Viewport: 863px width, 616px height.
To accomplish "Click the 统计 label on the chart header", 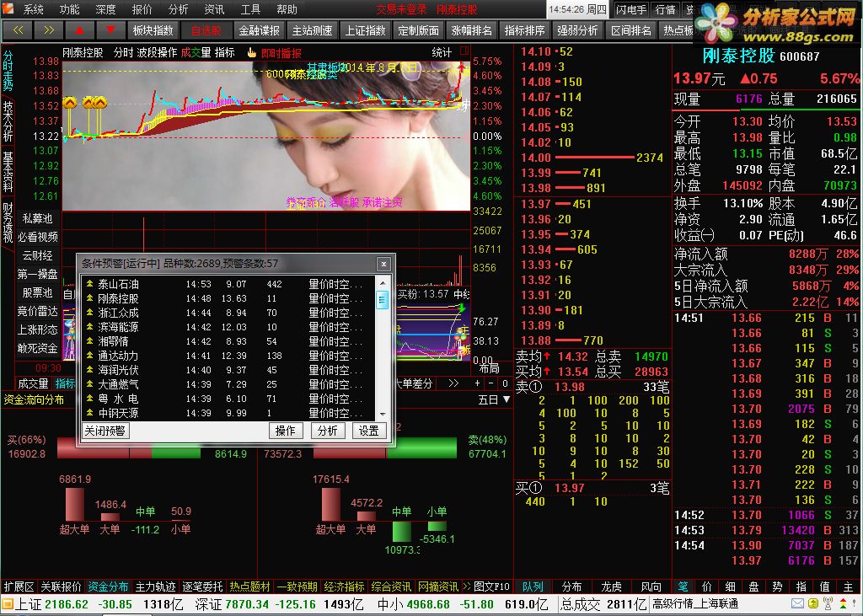I will click(442, 52).
